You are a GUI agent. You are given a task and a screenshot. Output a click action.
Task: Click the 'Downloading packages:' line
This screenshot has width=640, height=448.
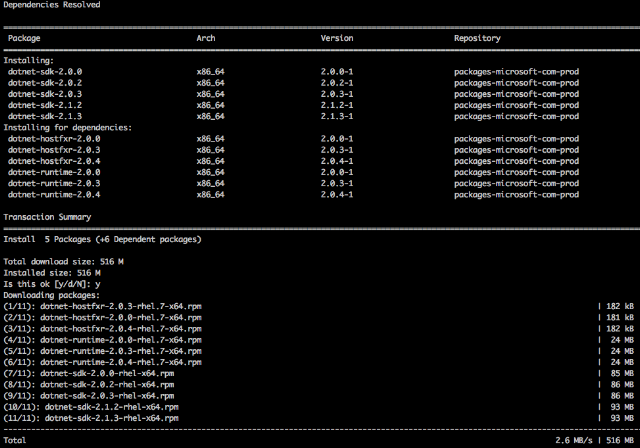coord(51,295)
